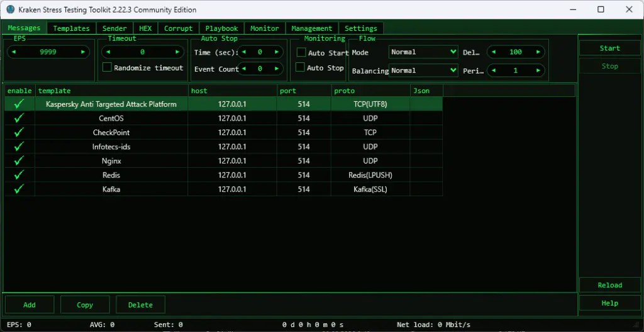Screen dimensions: 644x332
Task: Increase Delay value 100 with right arrow
Action: (538, 52)
